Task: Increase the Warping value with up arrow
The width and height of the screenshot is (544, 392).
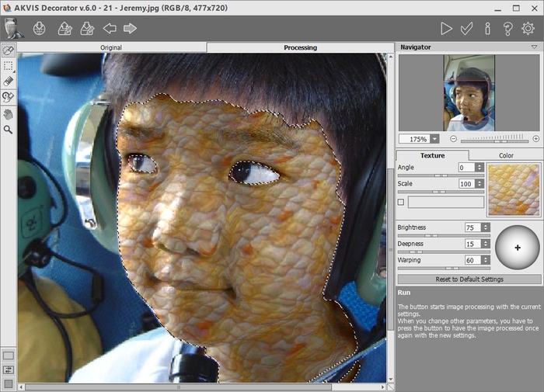Action: coord(486,258)
